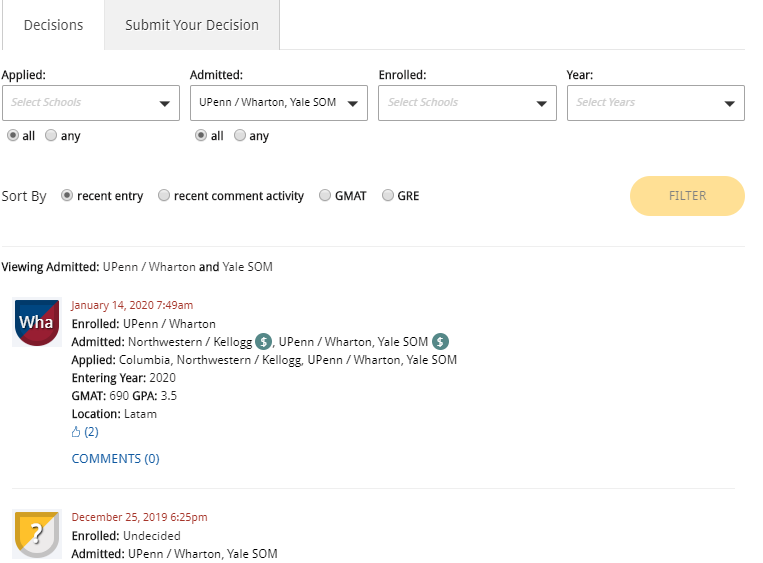Click 'Viewing Admitted: UPenn / Wharton and Yale SOM'
The height and width of the screenshot is (563, 763).
(x=137, y=267)
